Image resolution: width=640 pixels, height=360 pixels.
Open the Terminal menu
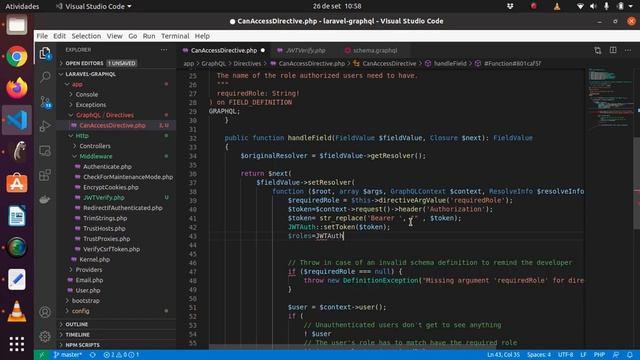tap(175, 36)
